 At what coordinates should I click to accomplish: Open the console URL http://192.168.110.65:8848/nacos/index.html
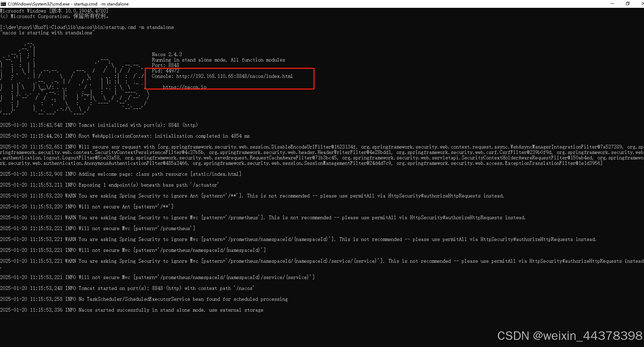[234, 76]
